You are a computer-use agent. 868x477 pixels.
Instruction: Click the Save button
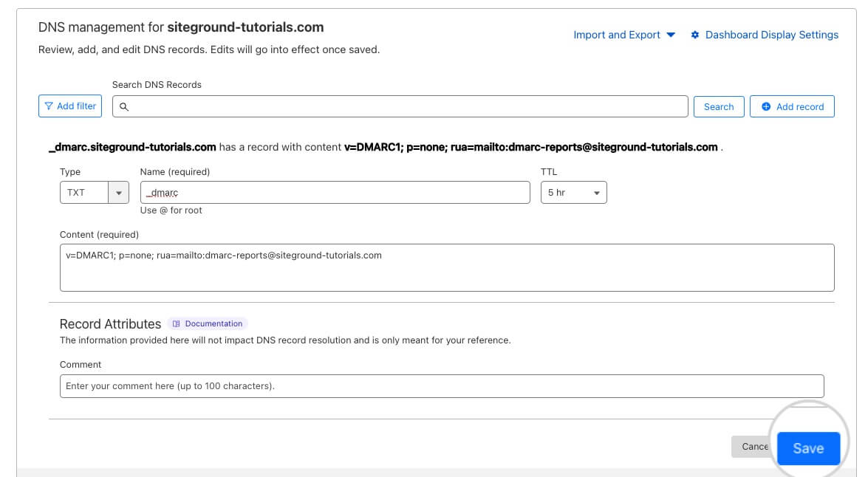click(808, 448)
